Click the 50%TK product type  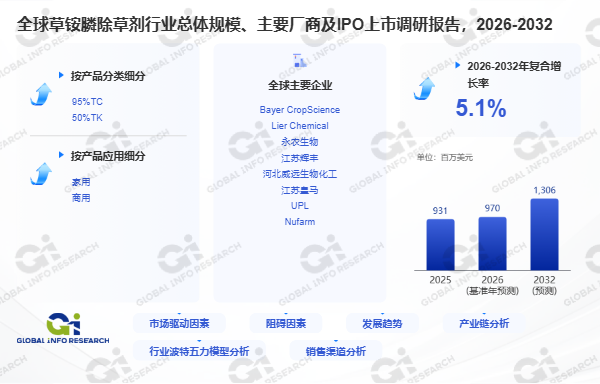tap(87, 118)
